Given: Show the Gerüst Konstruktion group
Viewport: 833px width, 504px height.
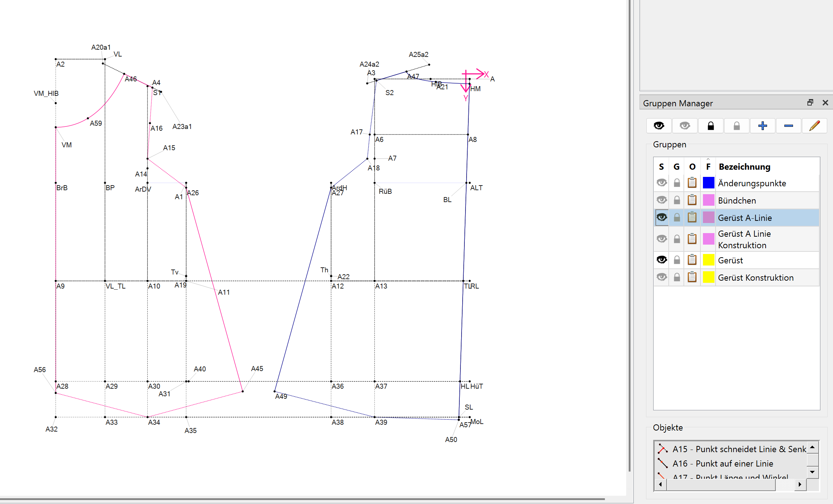Looking at the screenshot, I should coord(661,277).
